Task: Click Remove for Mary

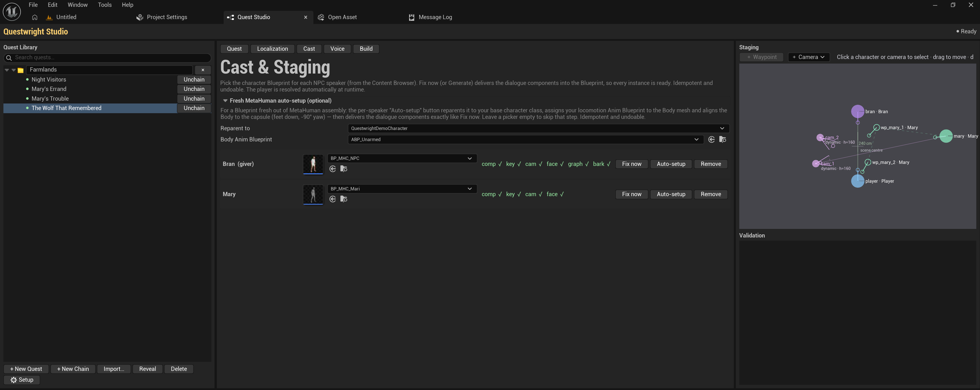Action: coord(711,194)
